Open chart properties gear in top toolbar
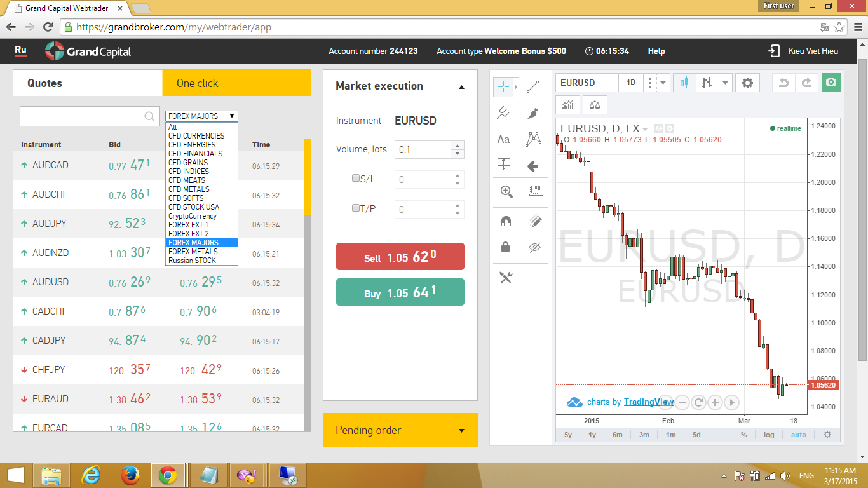Screen dimensions: 868x488 pyautogui.click(x=747, y=83)
